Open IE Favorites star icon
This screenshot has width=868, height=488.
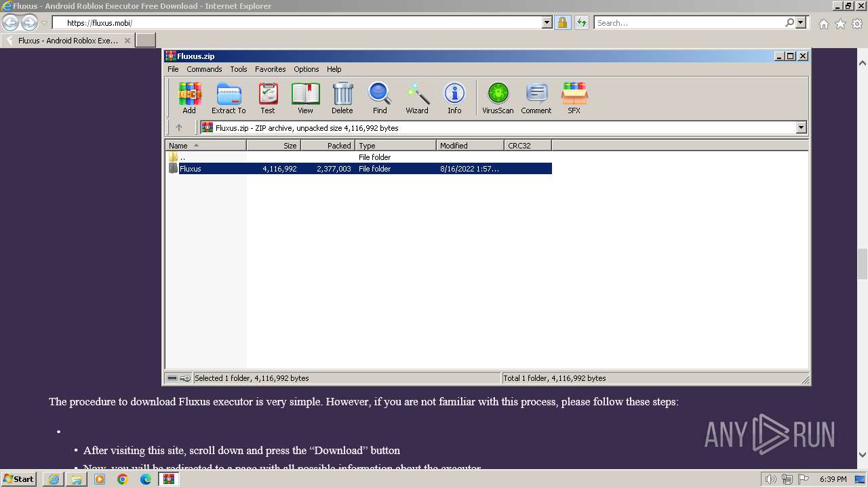[840, 24]
